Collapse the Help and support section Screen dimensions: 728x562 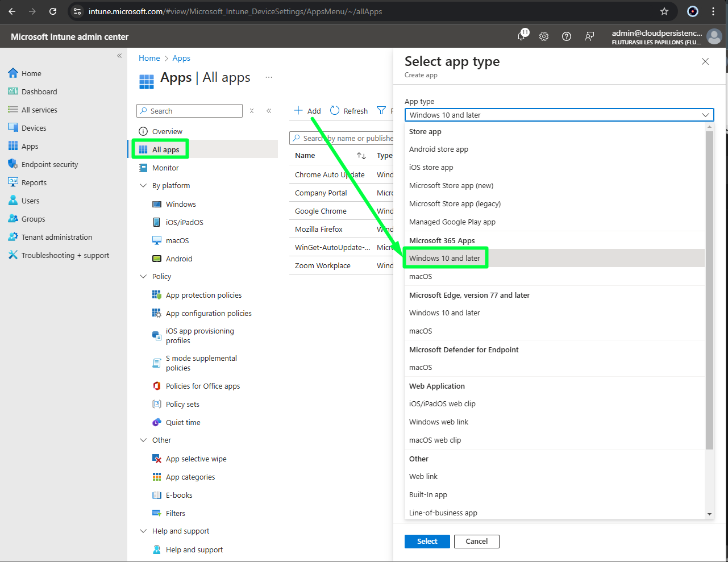point(143,531)
